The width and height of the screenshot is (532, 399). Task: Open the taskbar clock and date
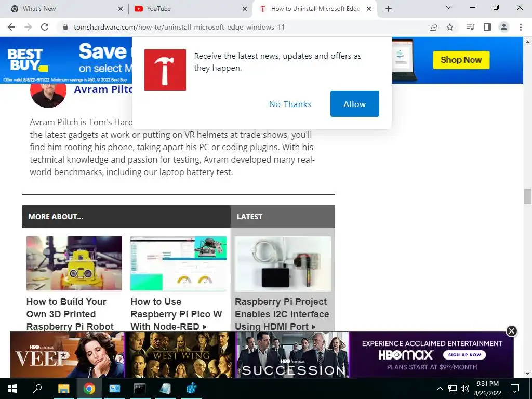pos(487,389)
